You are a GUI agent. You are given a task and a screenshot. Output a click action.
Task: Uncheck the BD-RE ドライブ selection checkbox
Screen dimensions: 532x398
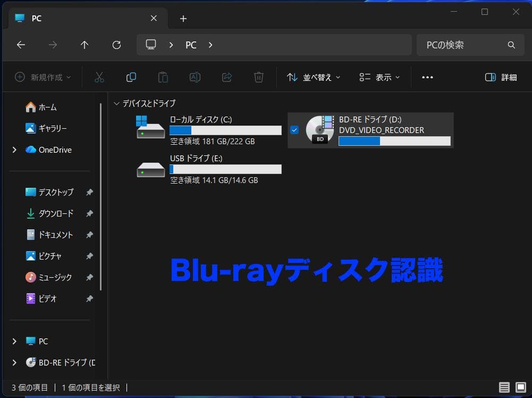coord(294,130)
